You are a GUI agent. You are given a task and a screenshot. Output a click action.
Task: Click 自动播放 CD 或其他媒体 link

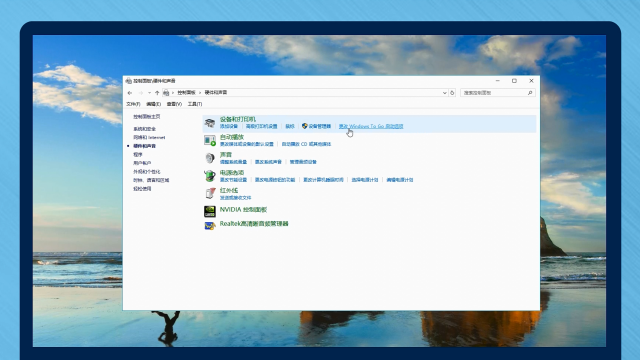tap(307, 144)
